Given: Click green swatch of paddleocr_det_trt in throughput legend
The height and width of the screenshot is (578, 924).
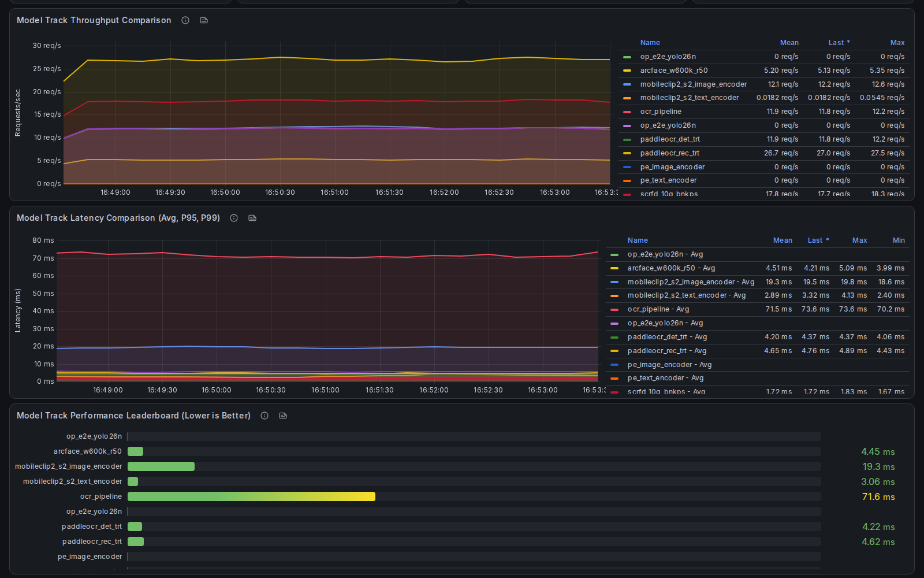Looking at the screenshot, I should (x=627, y=139).
